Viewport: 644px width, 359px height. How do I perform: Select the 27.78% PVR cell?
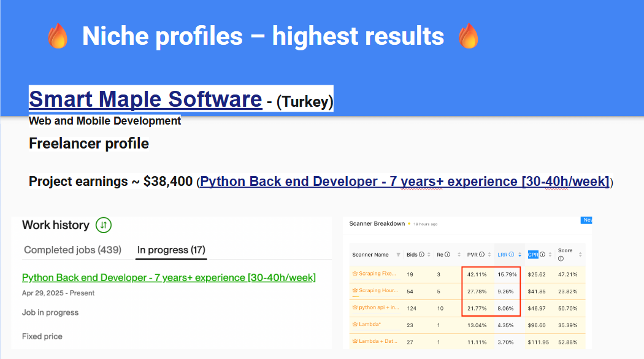[477, 291]
